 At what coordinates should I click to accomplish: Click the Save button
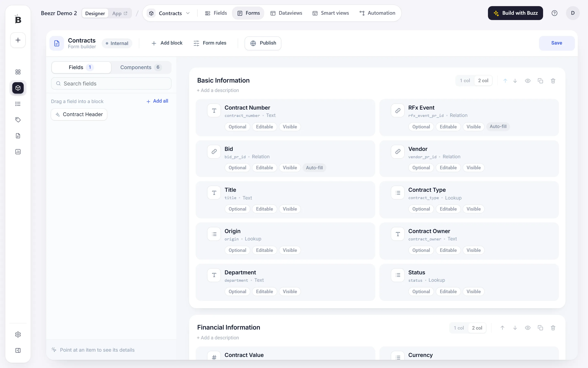[557, 43]
